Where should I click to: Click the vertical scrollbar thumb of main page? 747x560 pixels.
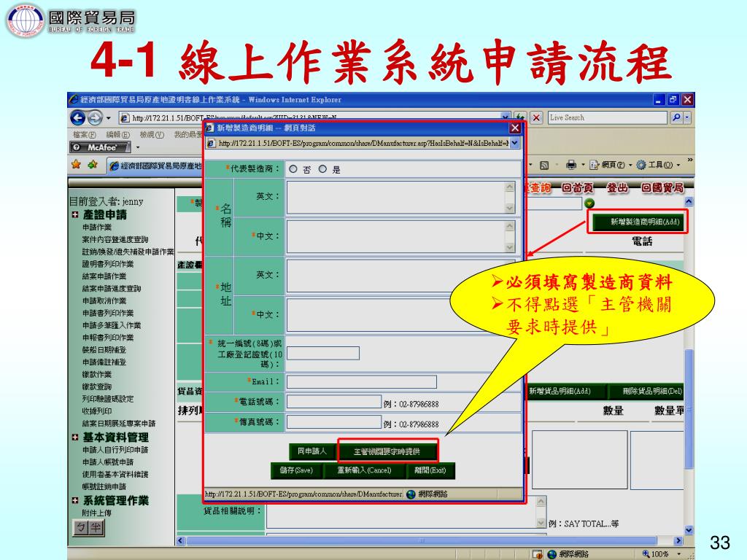pyautogui.click(x=689, y=410)
